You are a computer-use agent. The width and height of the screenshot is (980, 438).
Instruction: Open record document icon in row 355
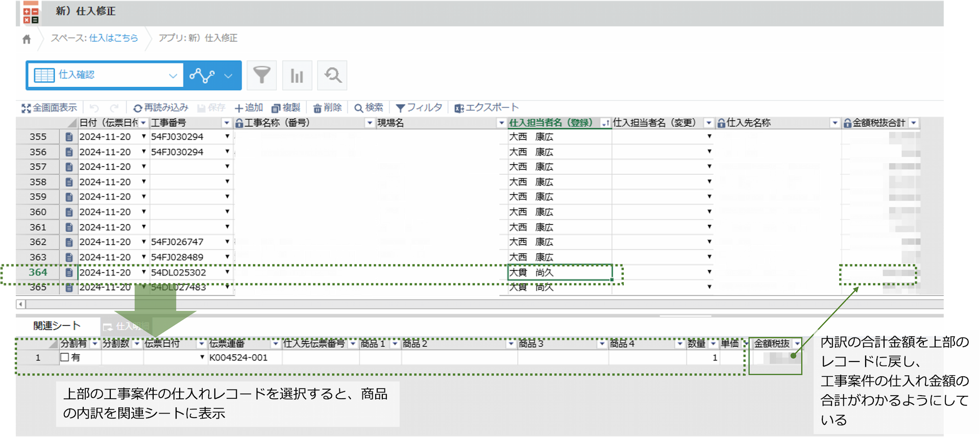click(69, 137)
